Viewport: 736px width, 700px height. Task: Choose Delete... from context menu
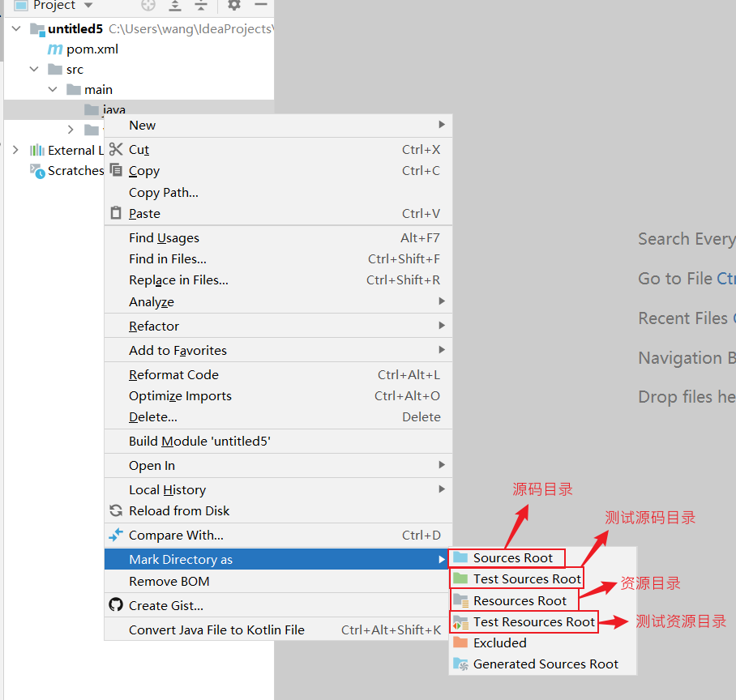coord(278,417)
